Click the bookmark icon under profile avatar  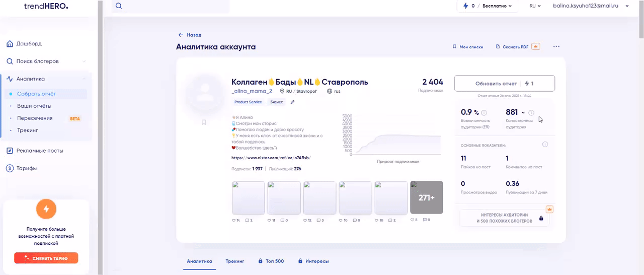(204, 122)
